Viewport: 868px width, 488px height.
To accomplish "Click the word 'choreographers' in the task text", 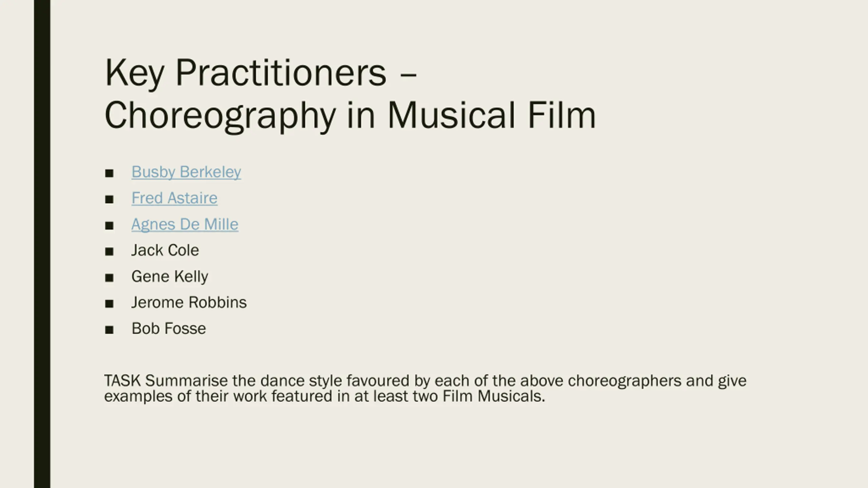I will 625,381.
